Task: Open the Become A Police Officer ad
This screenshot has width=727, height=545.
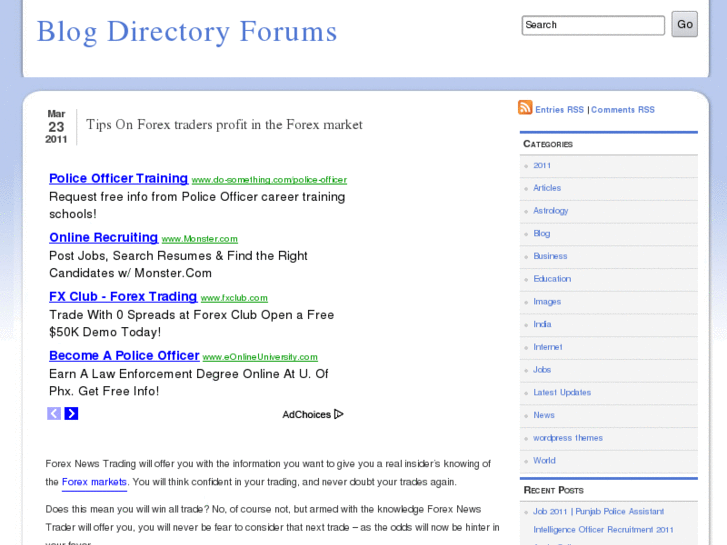Action: coord(124,355)
